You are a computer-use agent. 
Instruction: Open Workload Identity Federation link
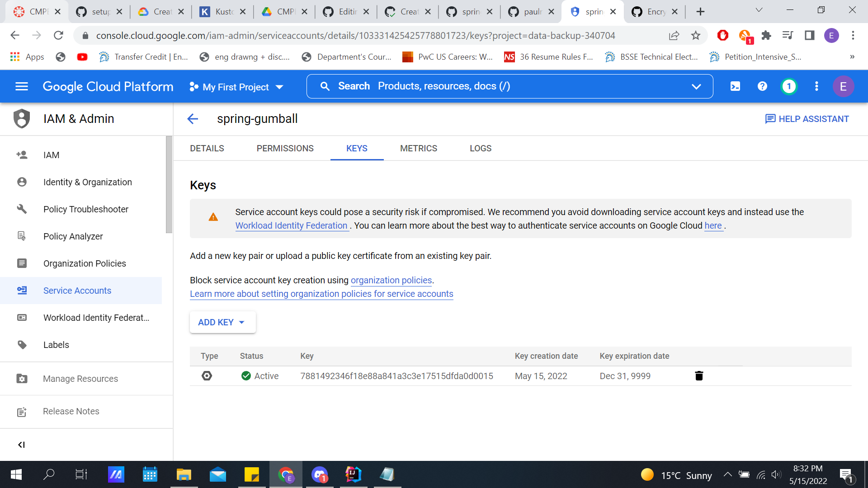click(291, 225)
